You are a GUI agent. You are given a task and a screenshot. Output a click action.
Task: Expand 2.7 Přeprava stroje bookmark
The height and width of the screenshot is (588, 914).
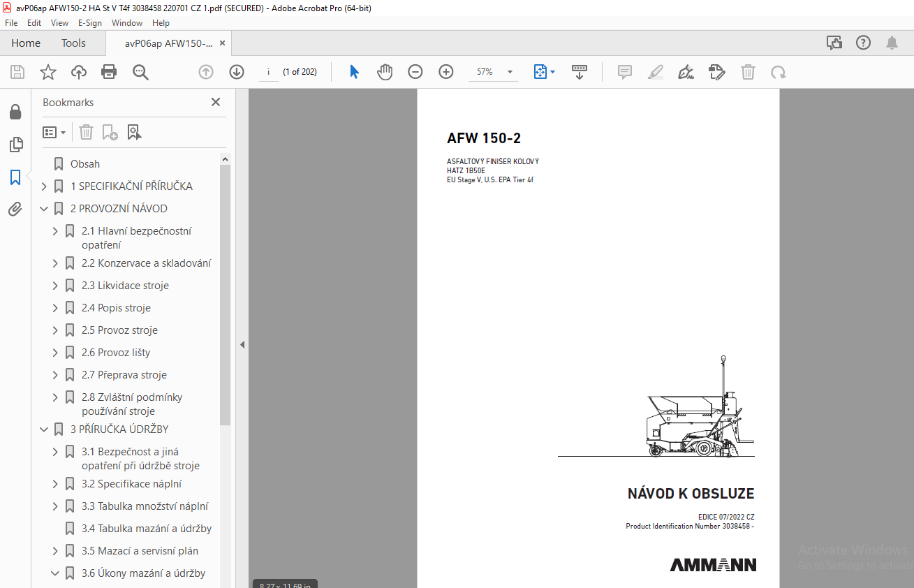(55, 375)
